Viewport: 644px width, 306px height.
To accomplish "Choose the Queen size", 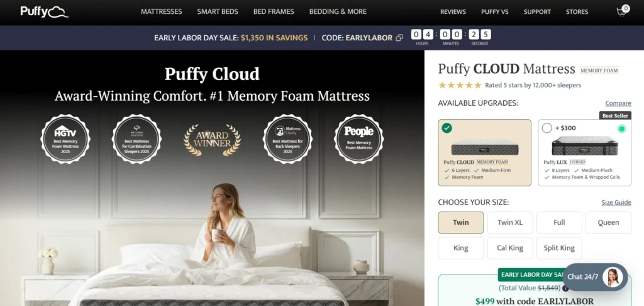I will 608,222.
